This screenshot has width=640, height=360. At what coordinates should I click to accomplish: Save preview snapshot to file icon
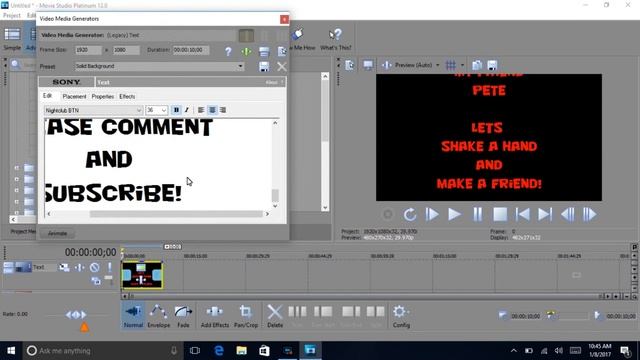pyautogui.click(x=492, y=65)
